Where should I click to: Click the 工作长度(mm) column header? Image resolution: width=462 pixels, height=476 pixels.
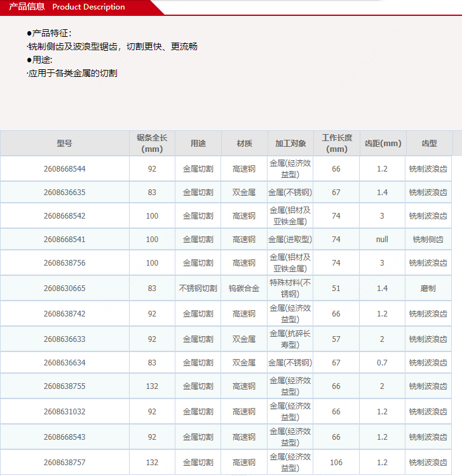(x=336, y=144)
